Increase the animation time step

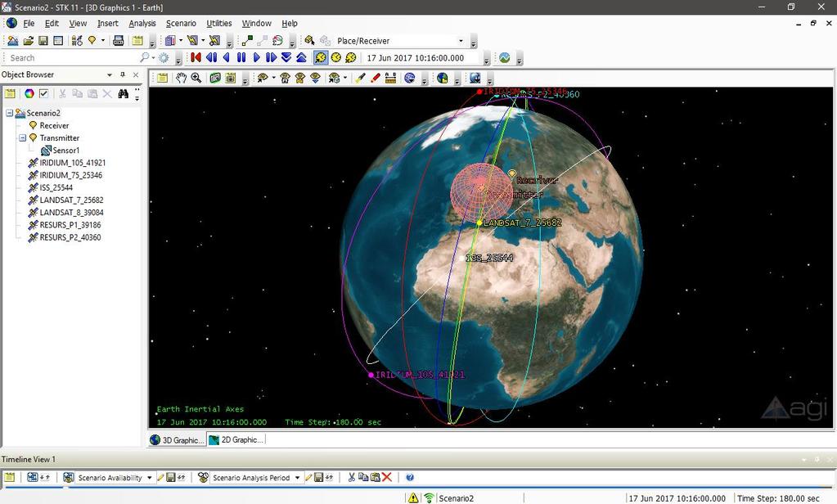coord(301,57)
